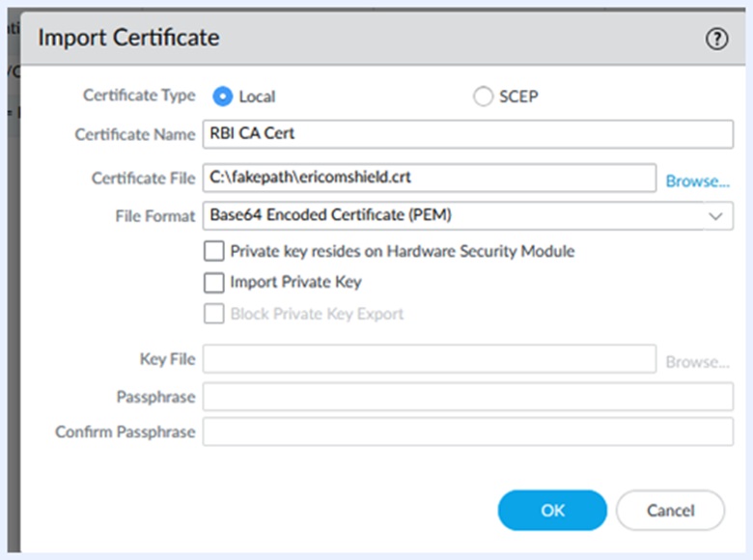Enable Private key resides on Hardware Security Module
The width and height of the screenshot is (753, 560).
(x=214, y=252)
